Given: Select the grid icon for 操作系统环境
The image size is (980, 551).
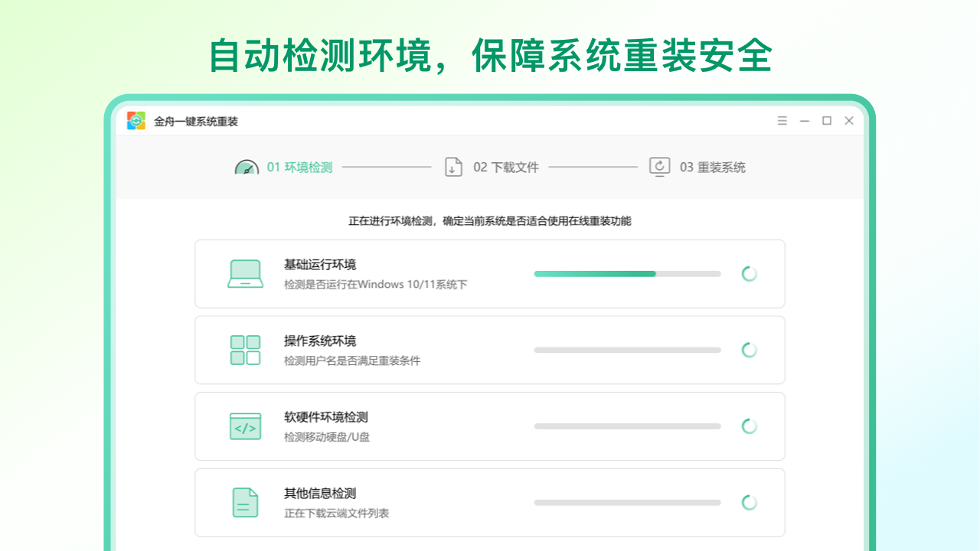Looking at the screenshot, I should (245, 350).
